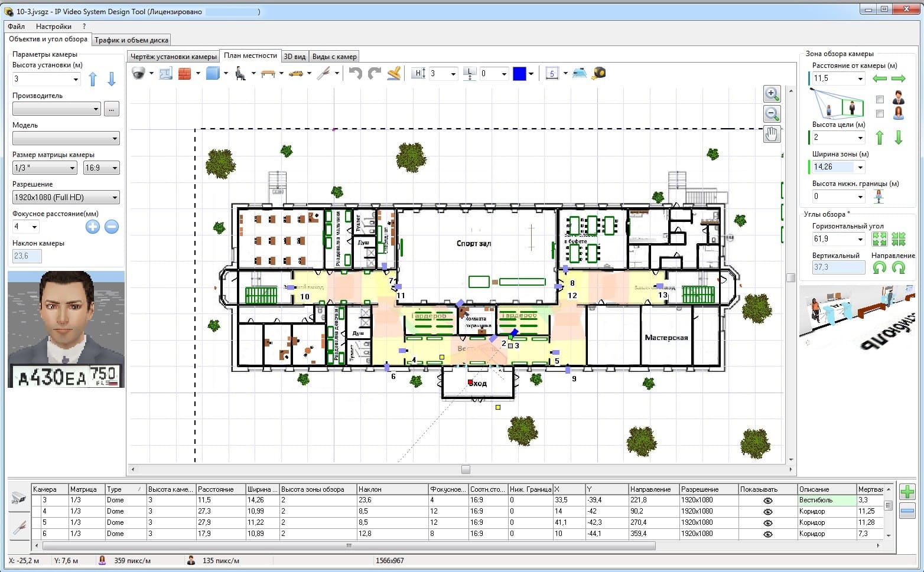Click the stamp clear tool icon
Image resolution: width=924 pixels, height=572 pixels.
pos(394,73)
